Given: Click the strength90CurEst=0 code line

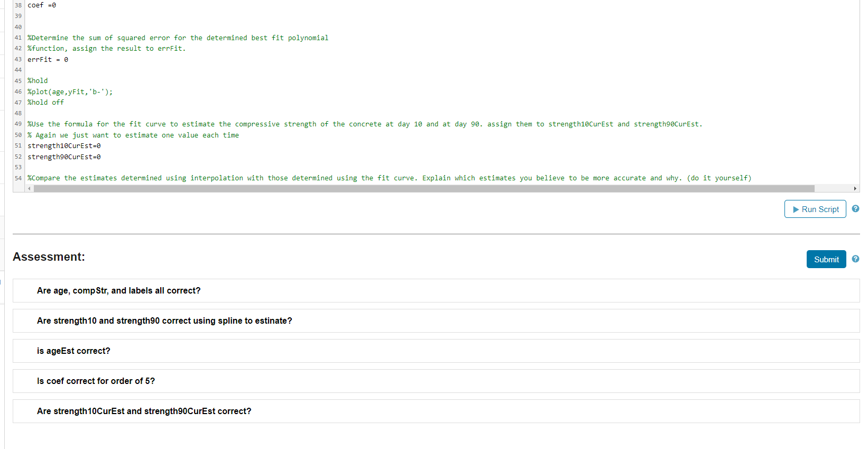Looking at the screenshot, I should point(64,157).
